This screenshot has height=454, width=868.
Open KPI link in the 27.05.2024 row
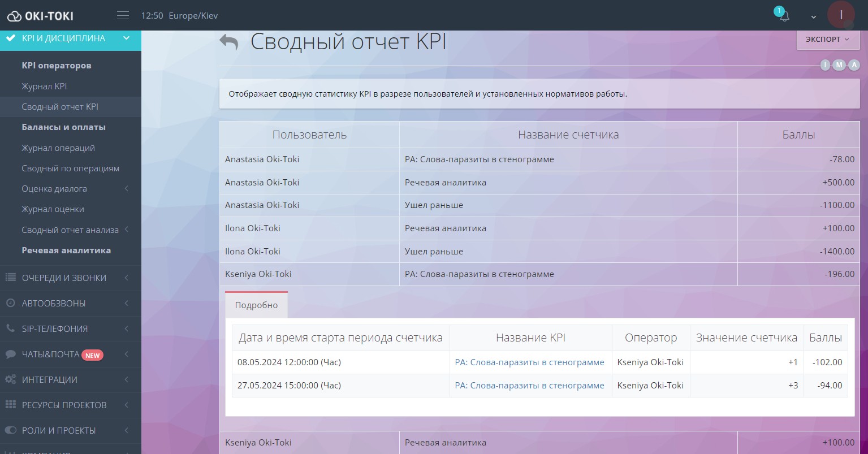[x=529, y=386]
